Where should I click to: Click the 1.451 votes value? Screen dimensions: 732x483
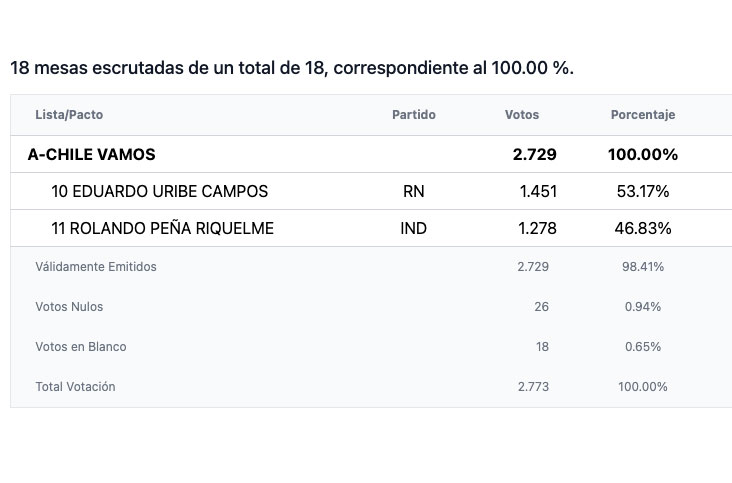coord(538,191)
